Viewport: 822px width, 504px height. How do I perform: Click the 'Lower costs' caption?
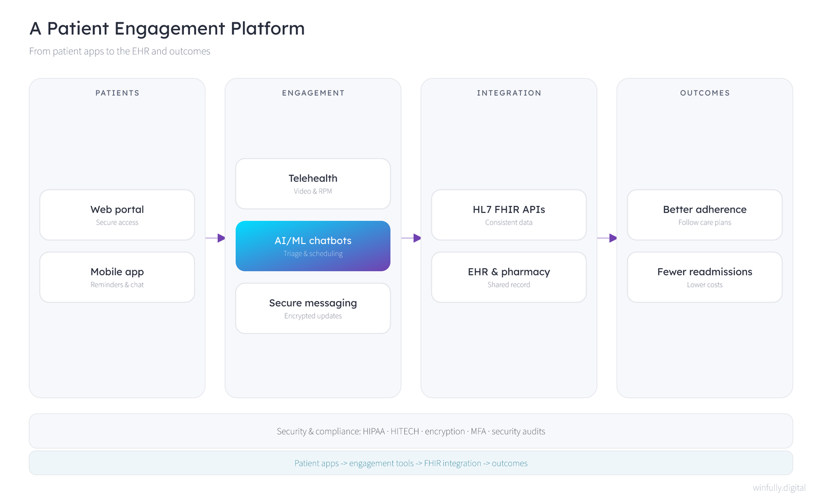[x=705, y=285]
